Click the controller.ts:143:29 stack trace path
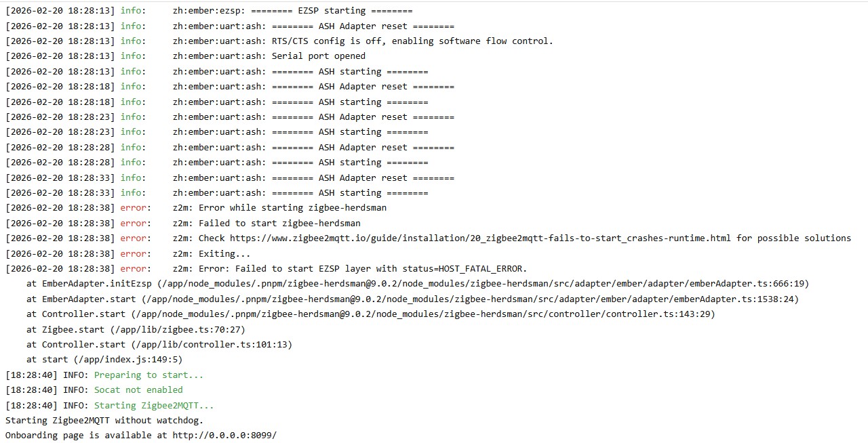Image resolution: width=868 pixels, height=443 pixels. pos(423,314)
